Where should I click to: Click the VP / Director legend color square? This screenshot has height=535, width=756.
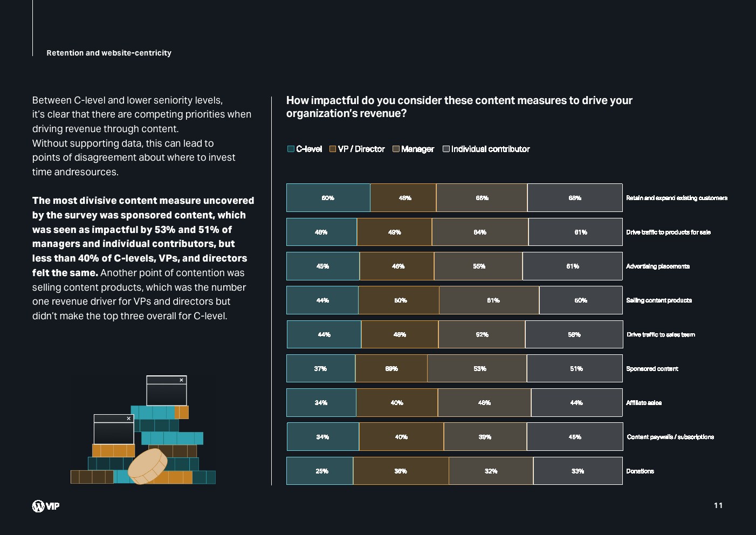click(x=333, y=149)
